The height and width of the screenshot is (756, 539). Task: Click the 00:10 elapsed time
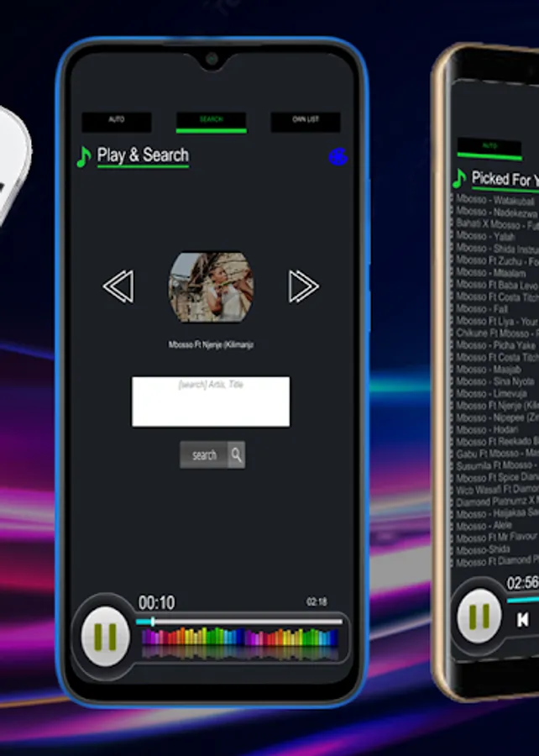coord(156,602)
